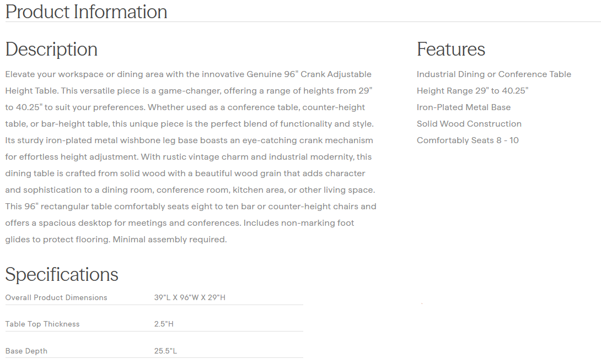This screenshot has width=601, height=364.
Task: Click the Description heading
Action: pyautogui.click(x=51, y=49)
